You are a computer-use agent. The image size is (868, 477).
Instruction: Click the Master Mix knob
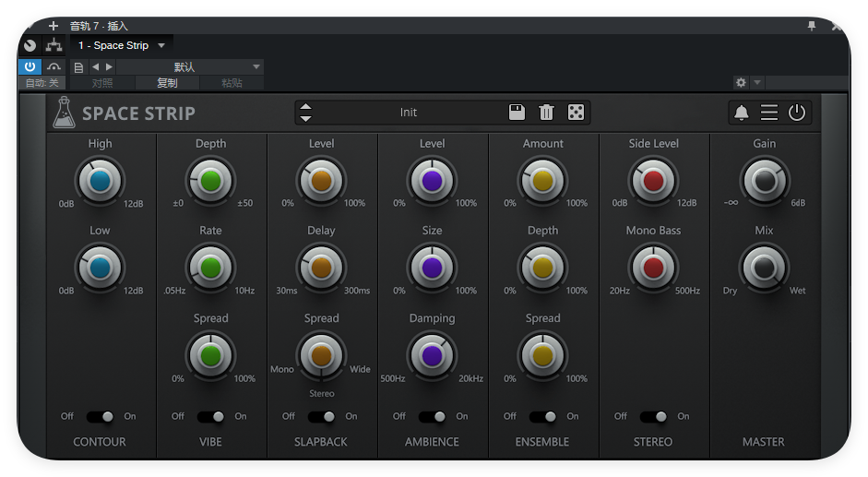(765, 268)
